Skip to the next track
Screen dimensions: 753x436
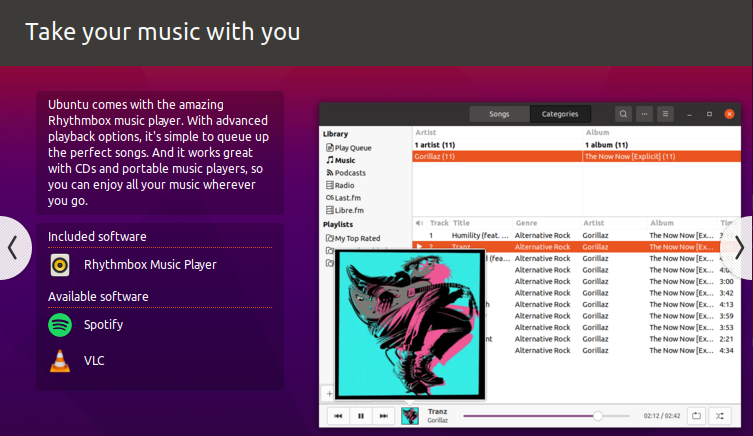click(x=384, y=415)
